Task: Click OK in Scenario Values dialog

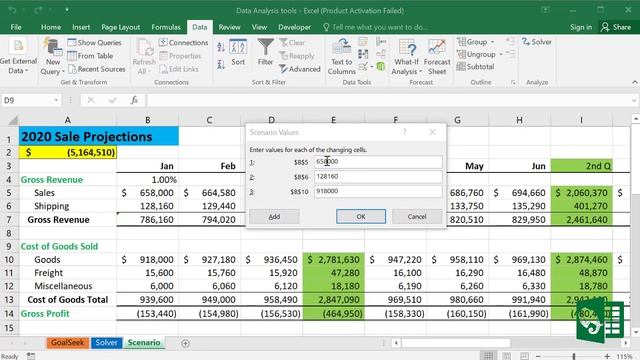Action: coord(361,216)
